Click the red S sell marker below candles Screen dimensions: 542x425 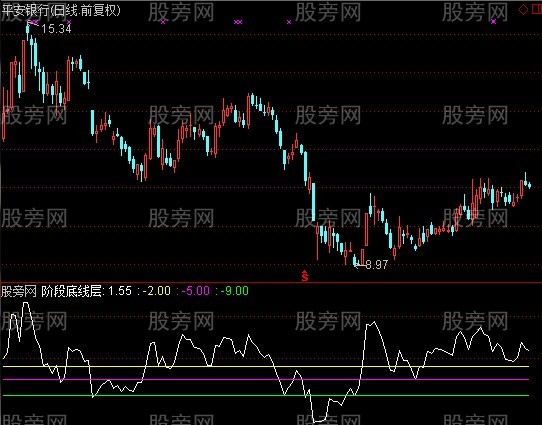305,275
